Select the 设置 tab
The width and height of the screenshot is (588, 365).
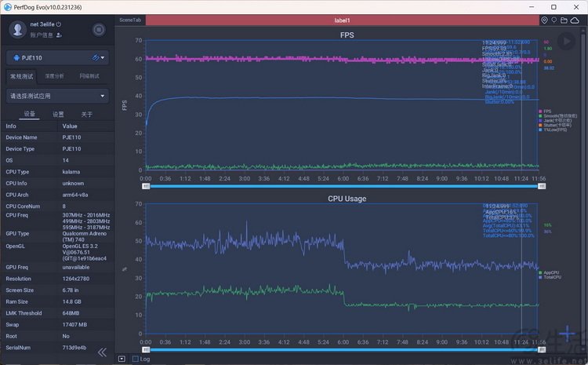58,114
